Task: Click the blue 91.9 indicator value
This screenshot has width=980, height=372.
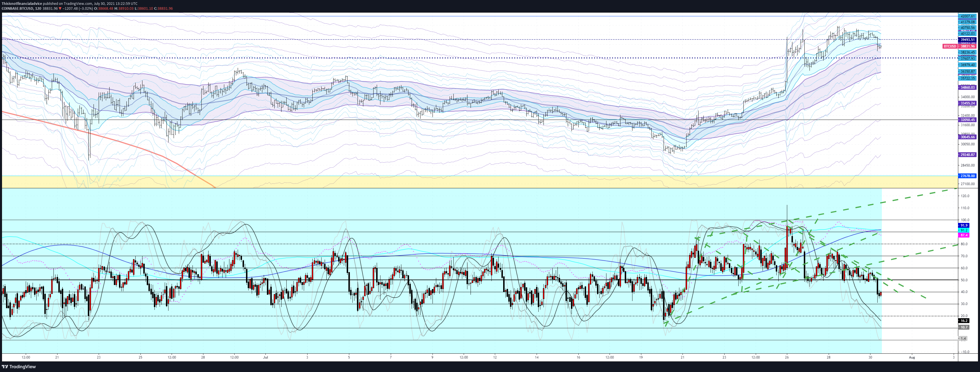Action: (964, 225)
